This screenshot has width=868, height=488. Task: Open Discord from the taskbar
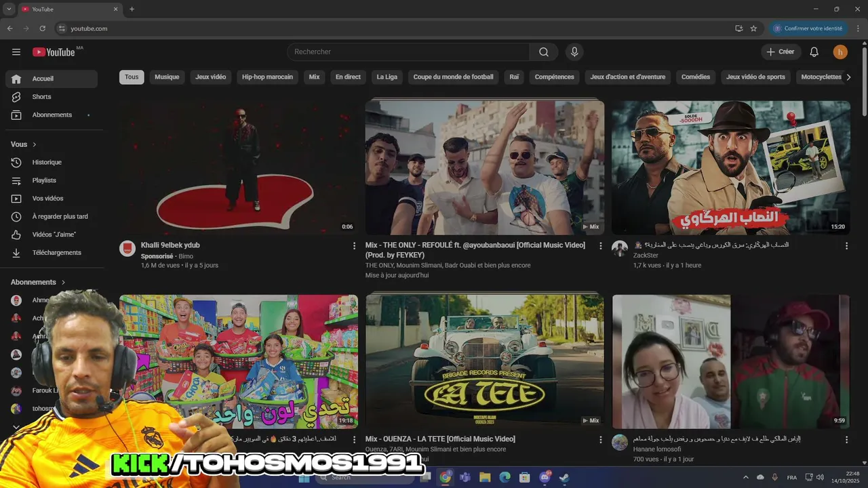click(545, 477)
